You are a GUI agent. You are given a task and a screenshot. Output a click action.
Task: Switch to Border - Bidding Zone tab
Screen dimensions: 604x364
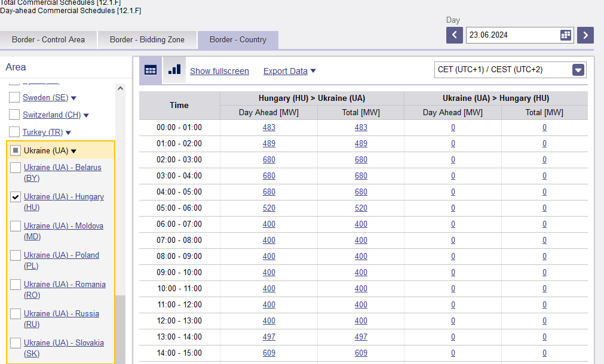tap(147, 39)
